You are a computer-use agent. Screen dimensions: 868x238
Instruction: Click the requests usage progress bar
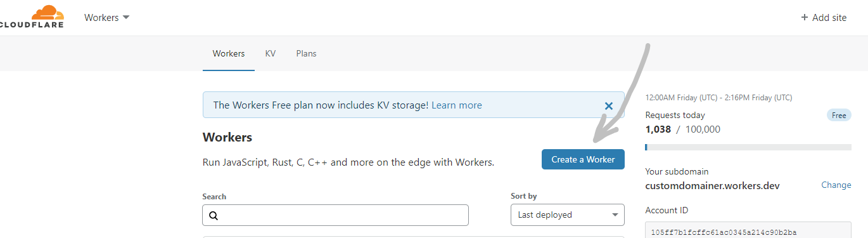pos(748,147)
